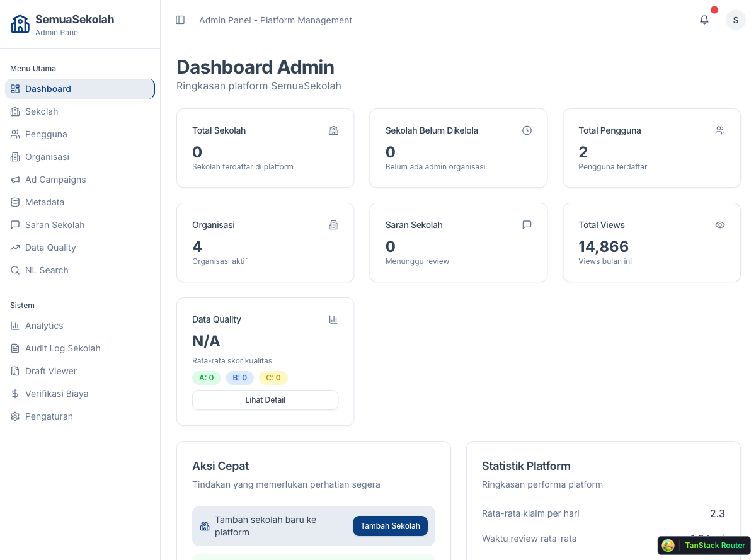
Task: Click Lihat Detail on Data Quality card
Action: [x=265, y=399]
